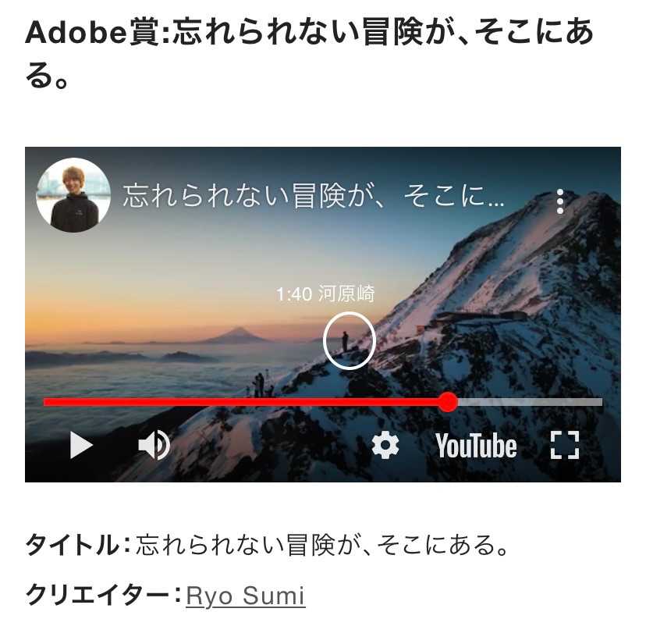Mute the video with the speaker icon

154,445
